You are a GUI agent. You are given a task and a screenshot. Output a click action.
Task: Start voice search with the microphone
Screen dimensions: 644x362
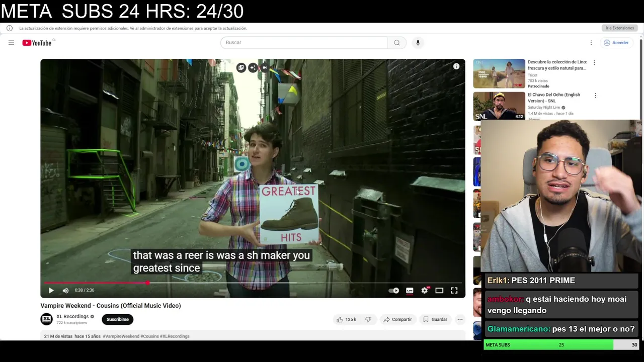[418, 43]
